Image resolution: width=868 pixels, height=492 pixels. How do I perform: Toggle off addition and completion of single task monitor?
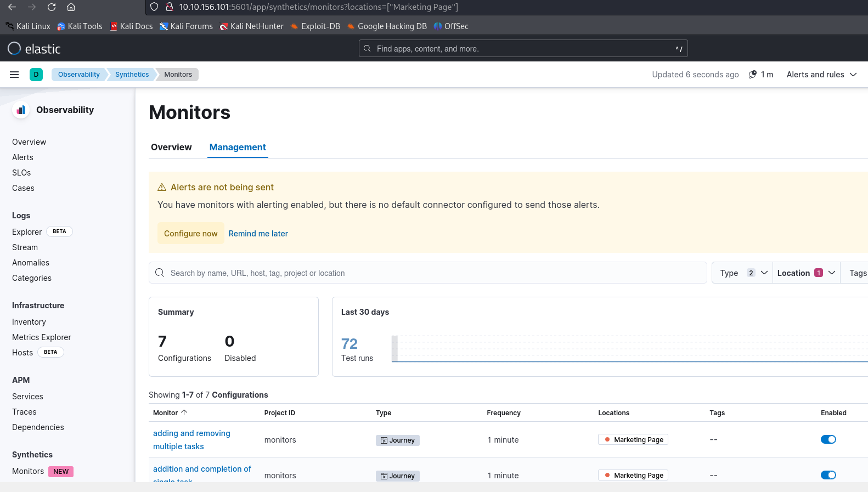point(828,475)
